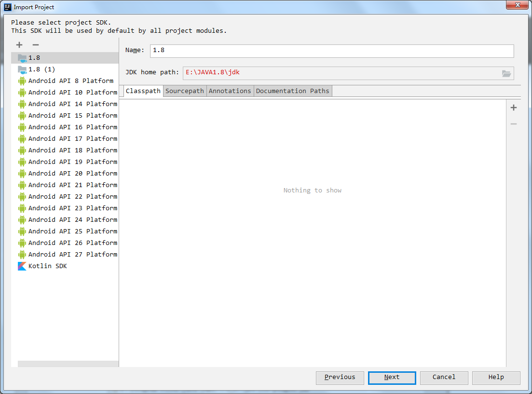Select 'Android API 19 Platform' label
The width and height of the screenshot is (532, 394).
73,162
